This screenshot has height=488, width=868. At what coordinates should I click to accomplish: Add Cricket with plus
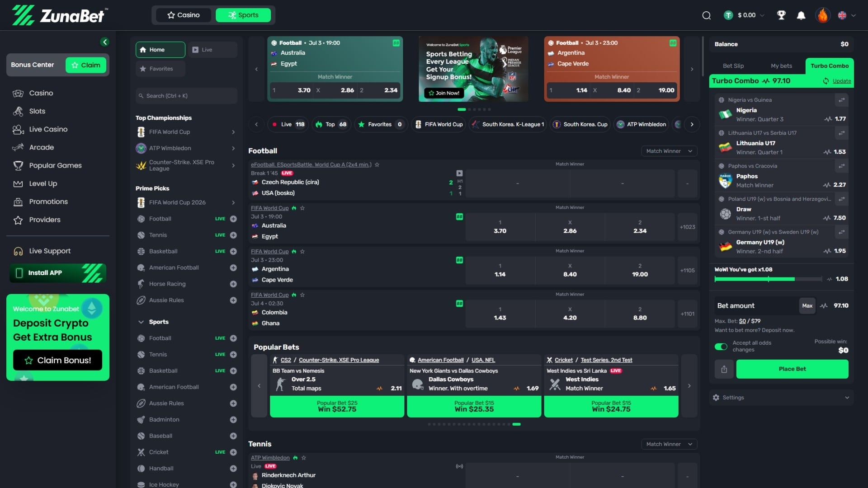[233, 452]
